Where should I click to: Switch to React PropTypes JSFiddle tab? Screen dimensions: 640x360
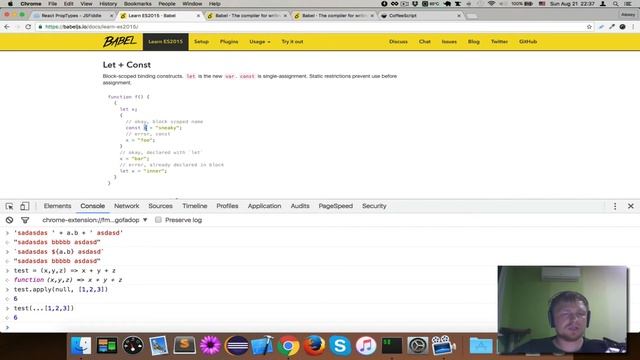click(72, 16)
